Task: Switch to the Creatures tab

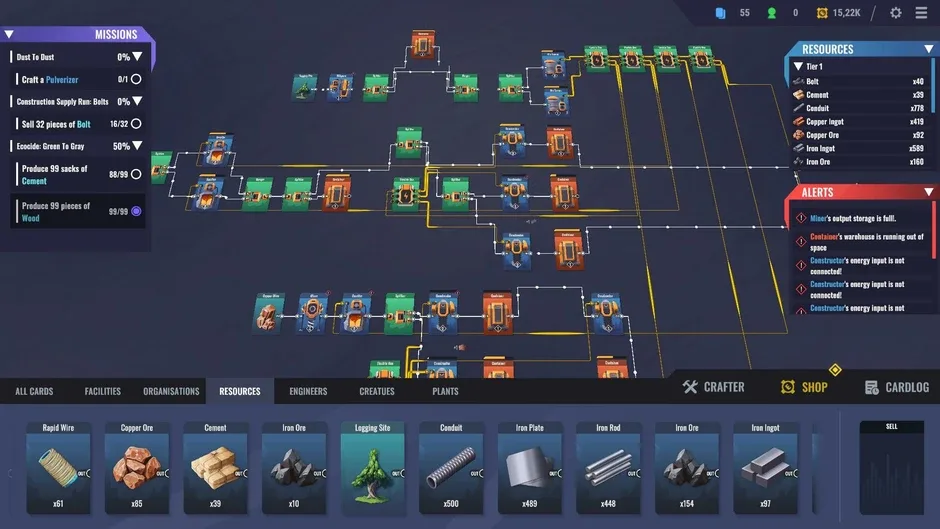Action: (x=376, y=391)
